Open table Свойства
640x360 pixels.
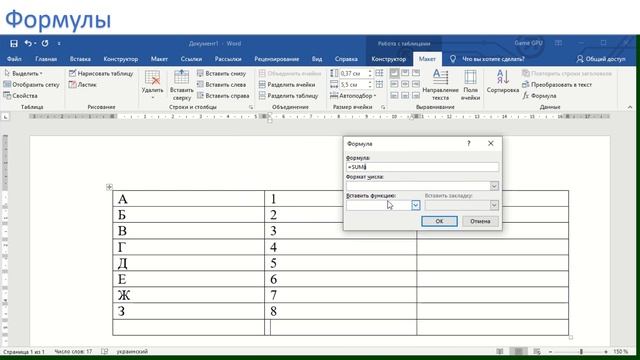tap(20, 96)
